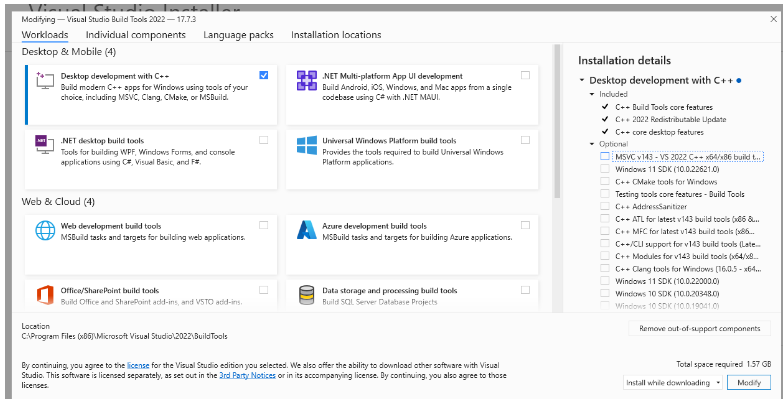This screenshot has height=399, width=783.
Task: Open the Installation locations tab
Action: click(x=336, y=35)
